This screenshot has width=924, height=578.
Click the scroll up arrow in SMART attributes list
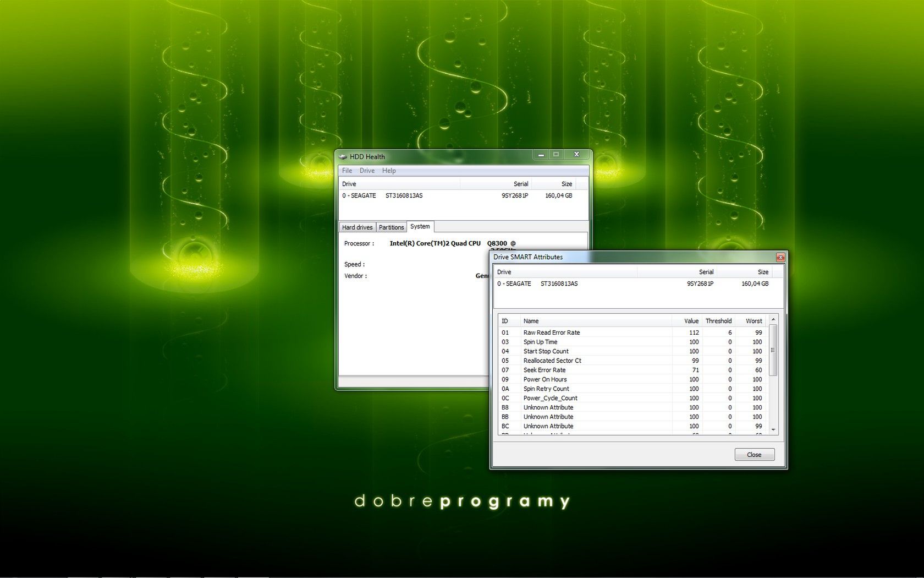(x=773, y=320)
